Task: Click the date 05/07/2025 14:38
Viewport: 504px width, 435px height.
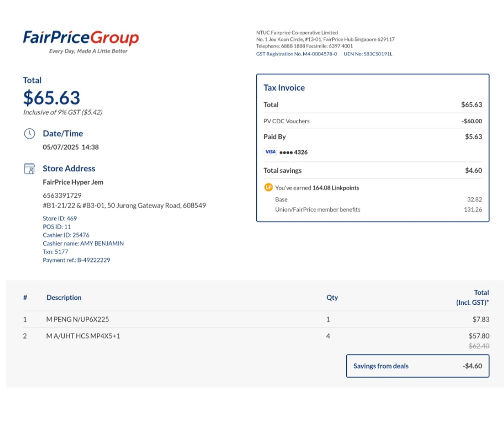Action: pos(71,147)
